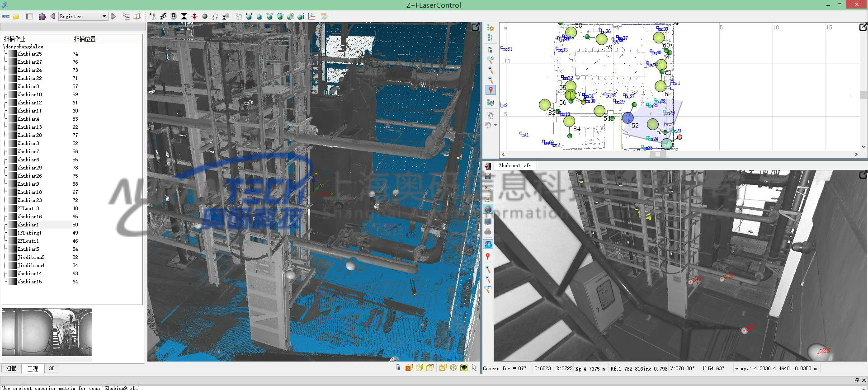868x390 pixels.
Task: Pop out the 3D point cloud view
Action: point(476,27)
